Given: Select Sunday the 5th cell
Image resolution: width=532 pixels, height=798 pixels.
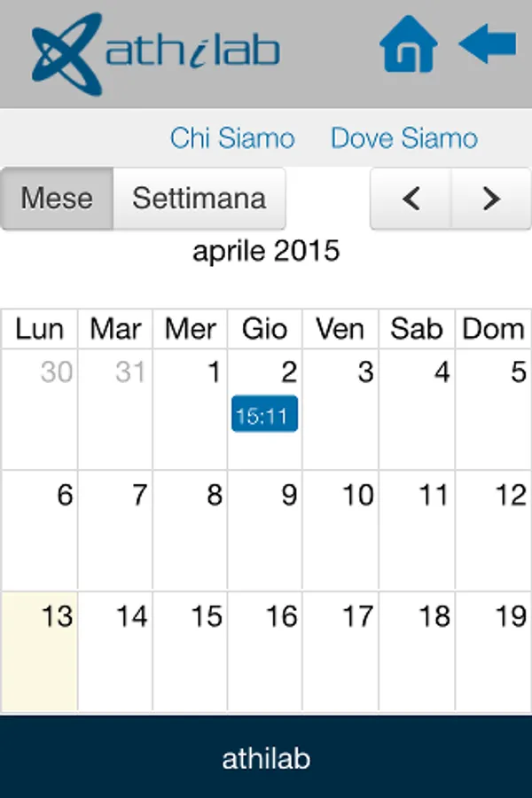Looking at the screenshot, I should point(493,409).
